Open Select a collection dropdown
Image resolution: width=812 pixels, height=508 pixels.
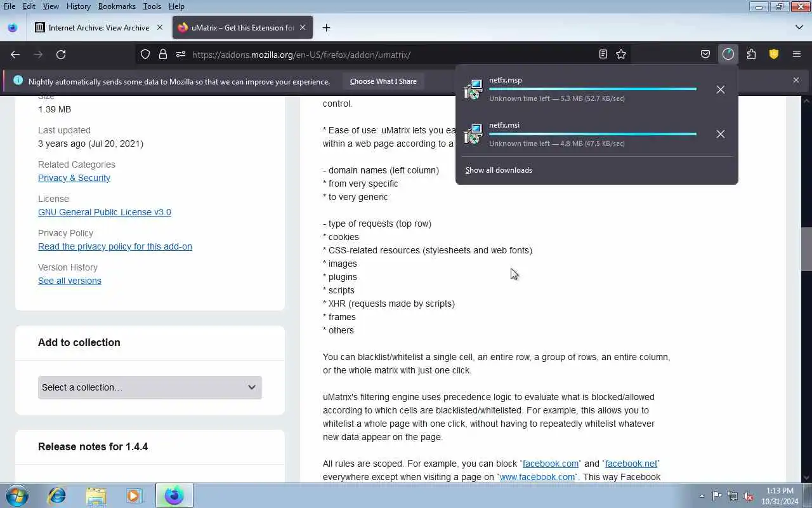(150, 387)
